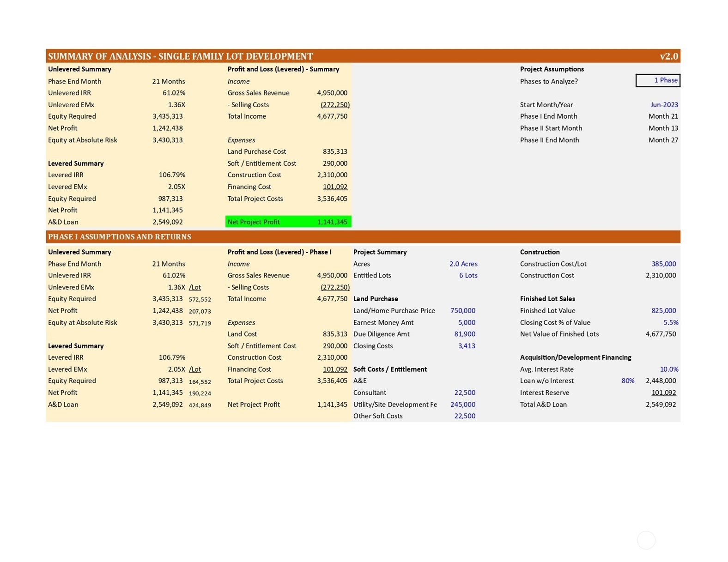Viewport: 728px width, 562px height.
Task: Select the '22,500' value in the Consultant row
Action: pyautogui.click(x=465, y=393)
